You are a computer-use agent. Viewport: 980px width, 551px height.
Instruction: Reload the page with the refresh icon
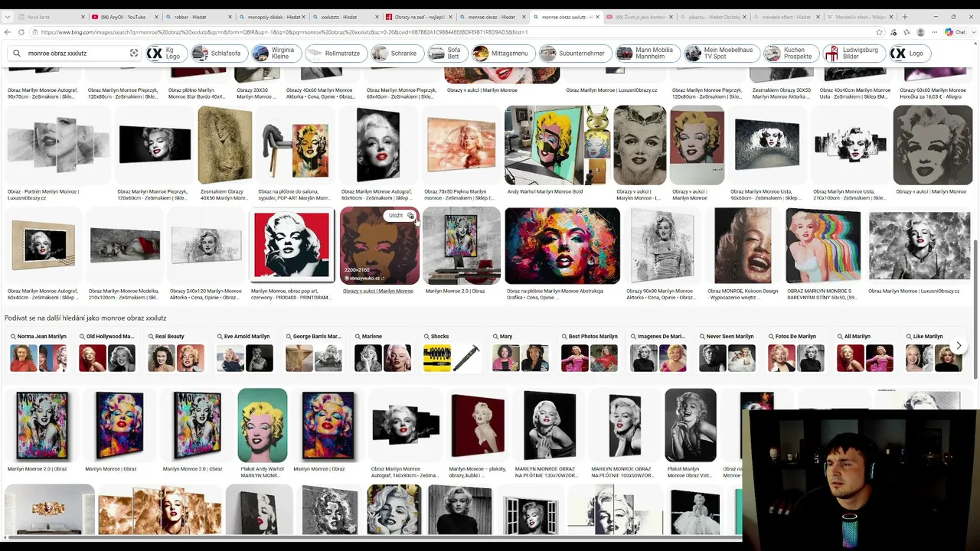21,32
